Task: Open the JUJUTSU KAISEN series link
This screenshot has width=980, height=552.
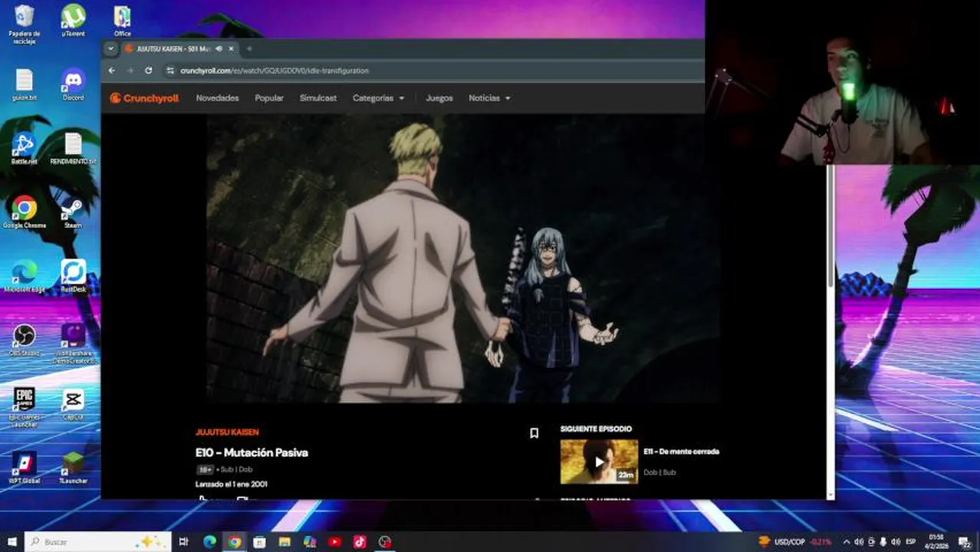Action: 227,432
